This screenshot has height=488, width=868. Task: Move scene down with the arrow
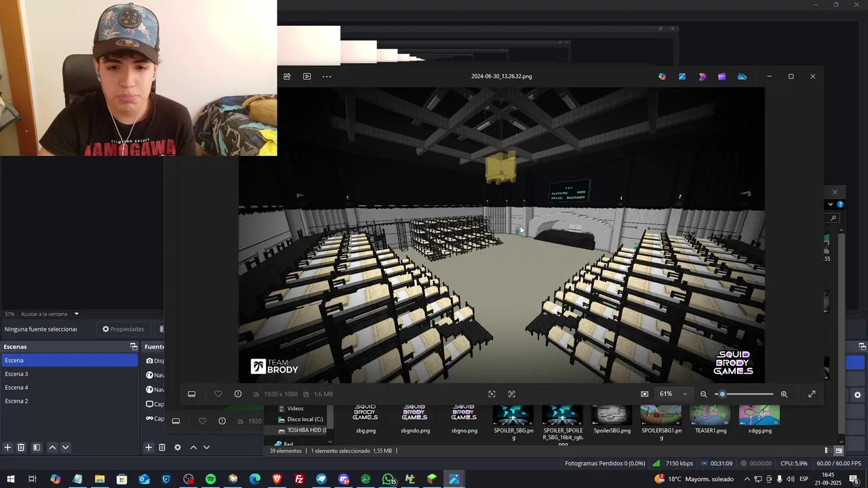click(x=66, y=447)
